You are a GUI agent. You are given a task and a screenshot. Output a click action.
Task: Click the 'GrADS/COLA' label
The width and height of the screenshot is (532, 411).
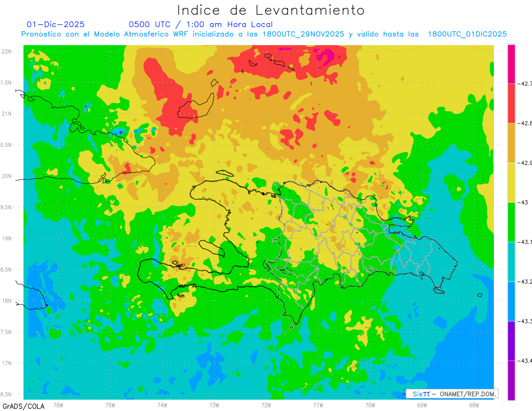23,406
